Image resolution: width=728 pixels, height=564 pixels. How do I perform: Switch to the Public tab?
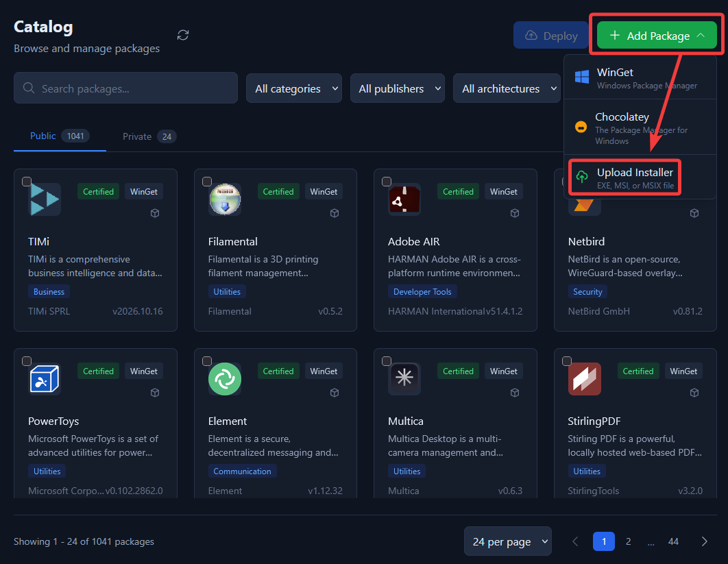(60, 136)
